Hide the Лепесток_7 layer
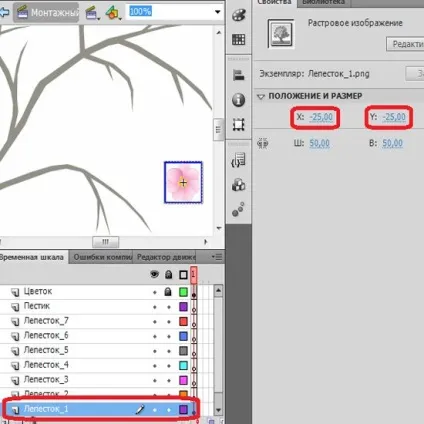 point(155,322)
